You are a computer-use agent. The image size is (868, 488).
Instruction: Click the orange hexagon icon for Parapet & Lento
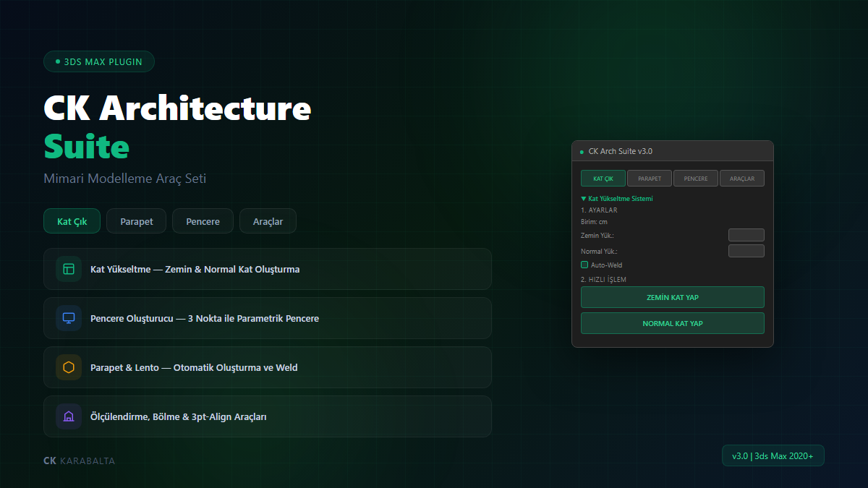[69, 367]
